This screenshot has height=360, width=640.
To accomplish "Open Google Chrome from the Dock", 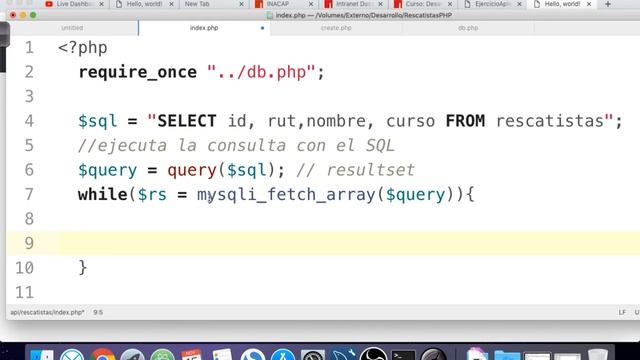I will click(102, 355).
